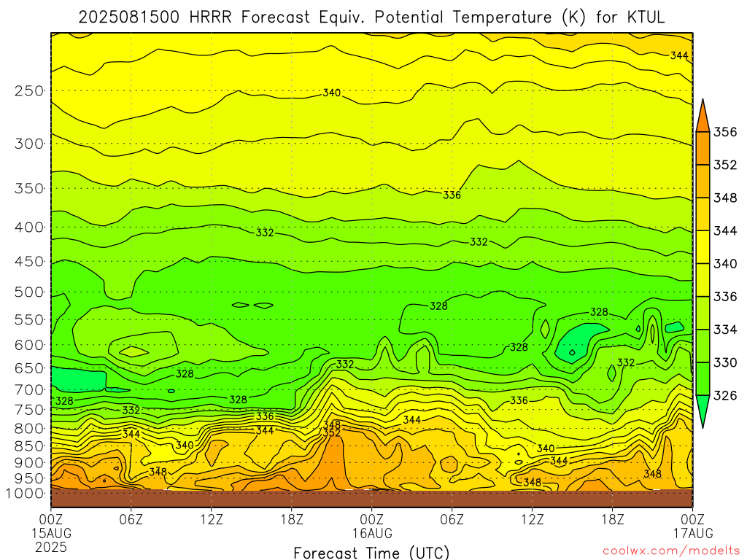Click the 250 pressure level label
Image resolution: width=747 pixels, height=560 pixels.
(29, 90)
